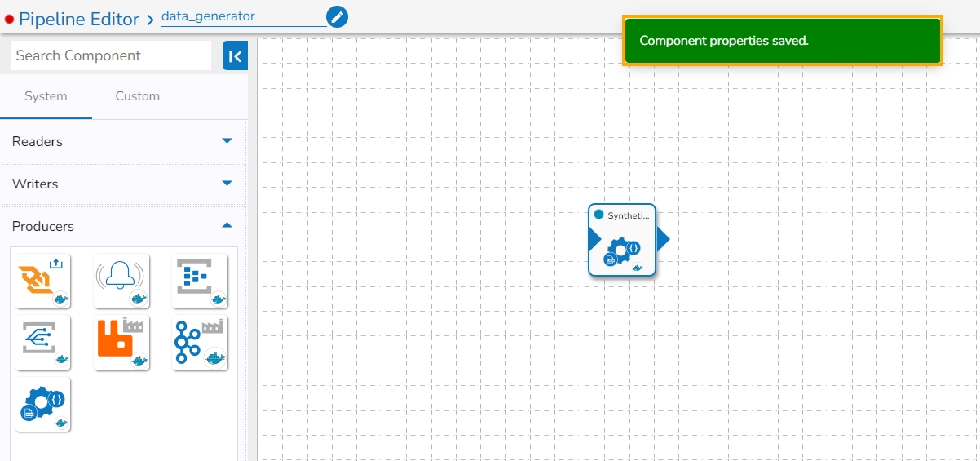
Task: Click the data_generator pipeline name field
Action: click(243, 16)
